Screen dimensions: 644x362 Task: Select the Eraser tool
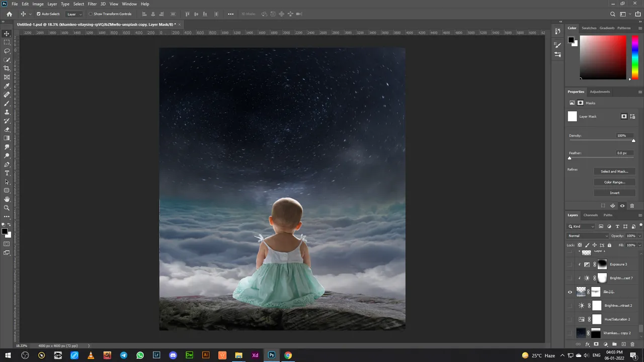point(7,129)
